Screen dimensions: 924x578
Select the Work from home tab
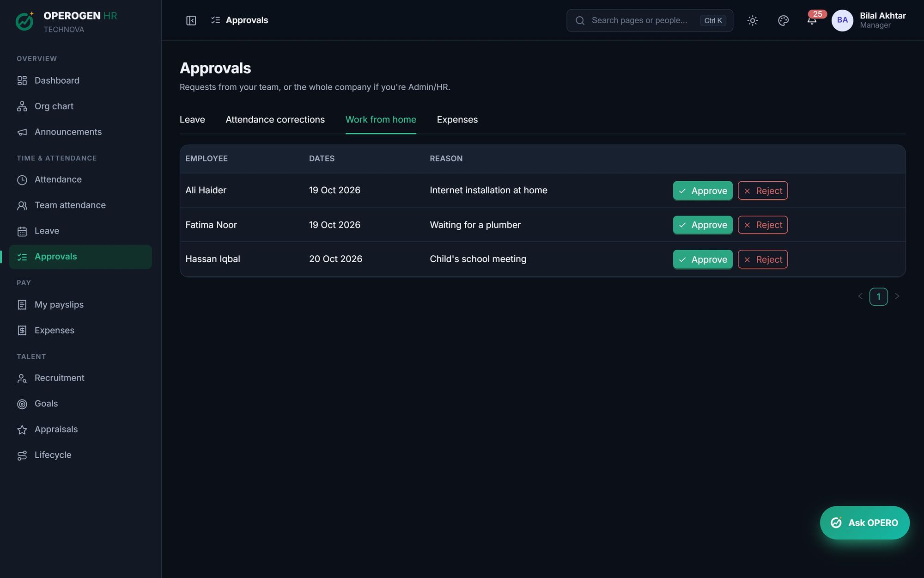(381, 119)
